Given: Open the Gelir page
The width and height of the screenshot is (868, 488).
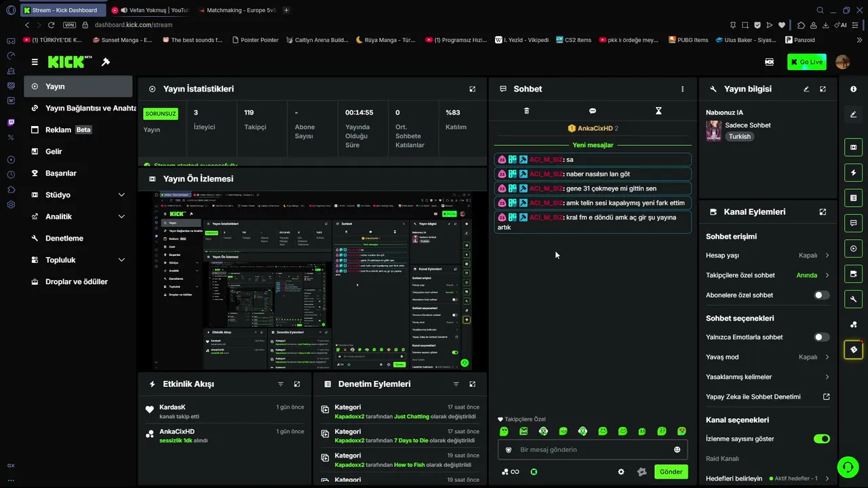Looking at the screenshot, I should (78, 151).
